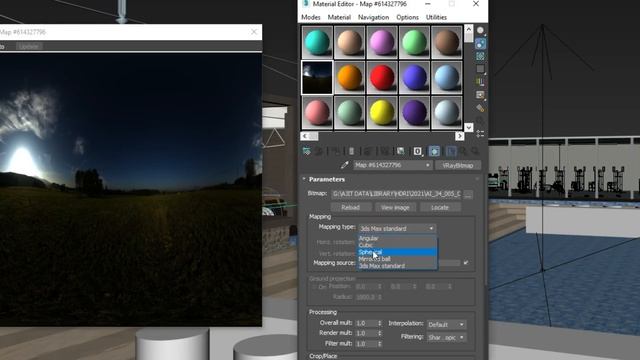Choose Cubic from mapping type list

[x=397, y=245]
